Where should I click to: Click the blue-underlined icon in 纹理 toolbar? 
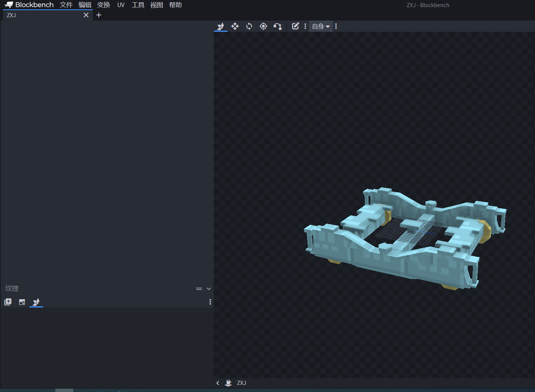click(36, 302)
